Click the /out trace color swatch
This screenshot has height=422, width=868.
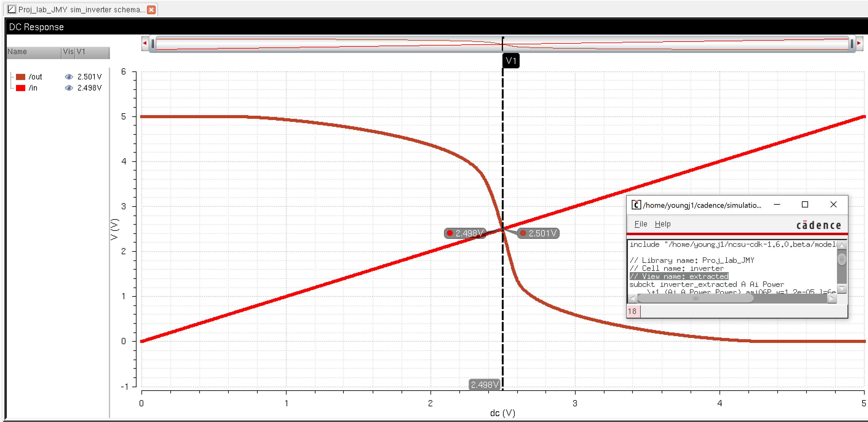coord(21,77)
